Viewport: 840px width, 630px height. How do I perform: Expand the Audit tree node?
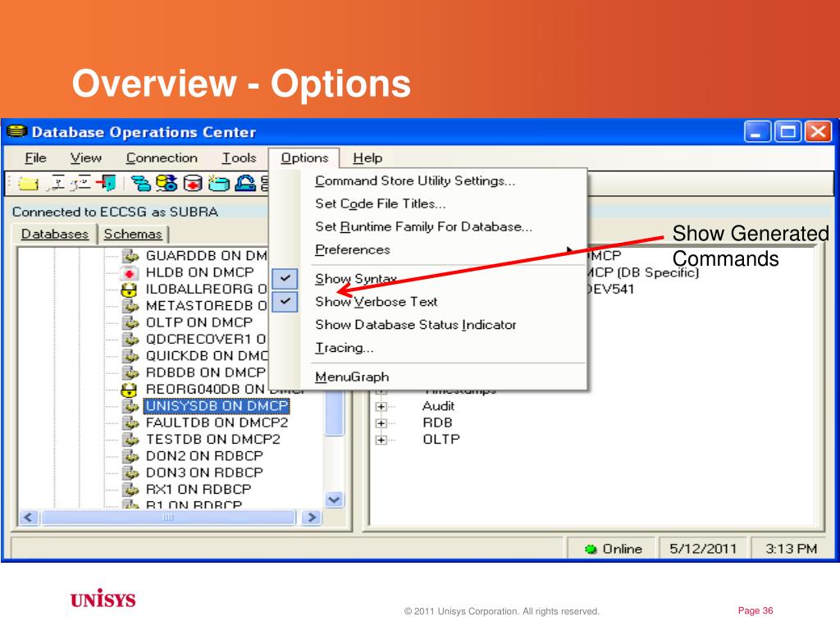point(381,407)
